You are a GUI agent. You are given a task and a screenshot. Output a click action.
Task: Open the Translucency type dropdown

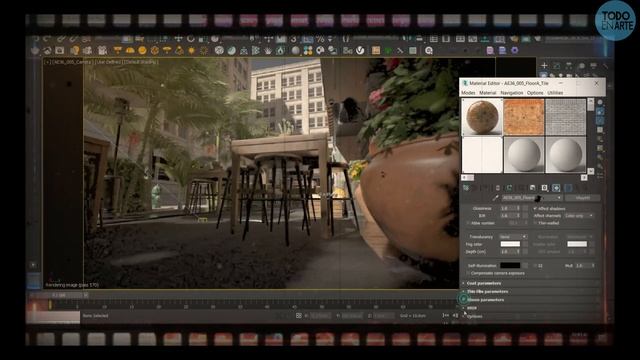pos(513,237)
